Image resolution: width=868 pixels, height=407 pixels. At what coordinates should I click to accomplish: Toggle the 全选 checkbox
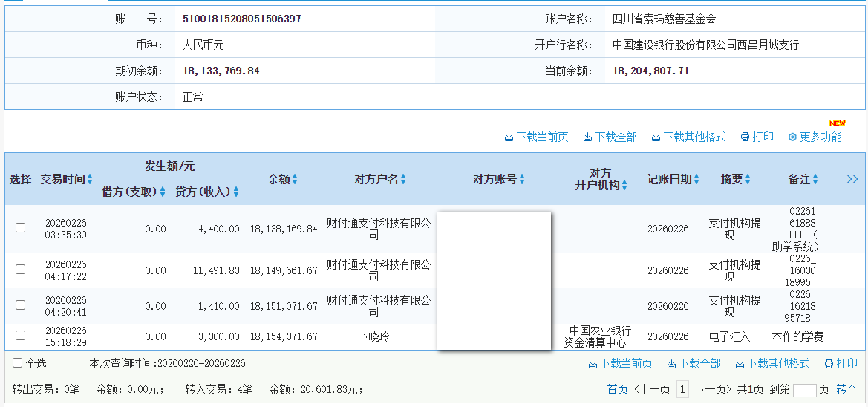17,363
